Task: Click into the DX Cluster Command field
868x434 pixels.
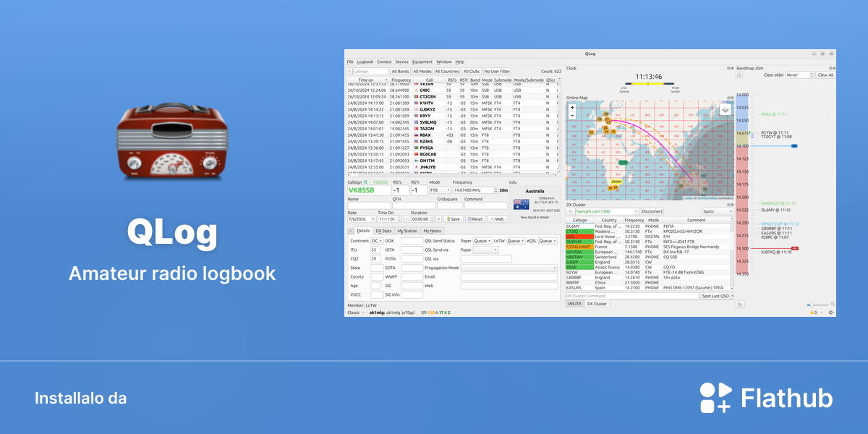Action: pyautogui.click(x=631, y=296)
